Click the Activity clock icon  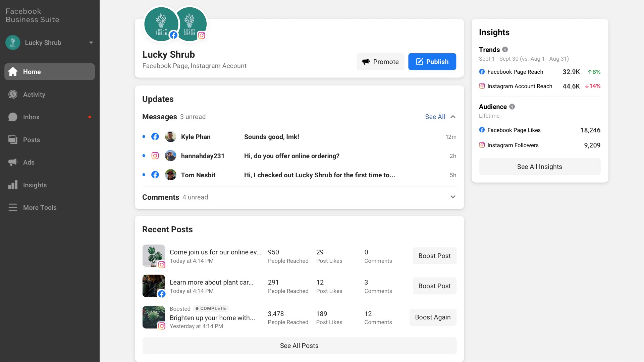[13, 95]
